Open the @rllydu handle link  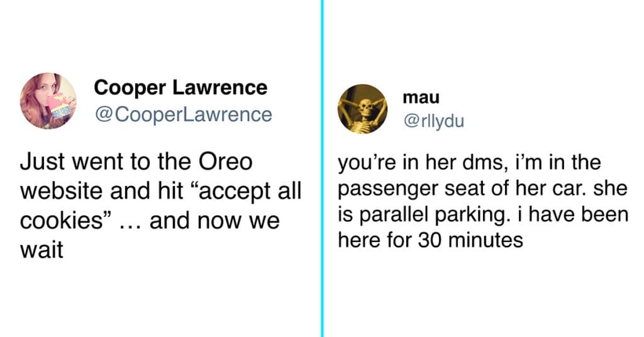point(434,121)
